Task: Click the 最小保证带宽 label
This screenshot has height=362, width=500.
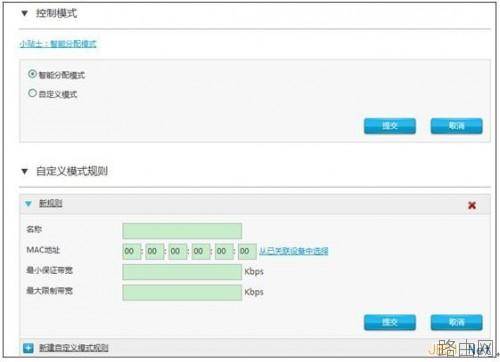Action: click(x=50, y=270)
